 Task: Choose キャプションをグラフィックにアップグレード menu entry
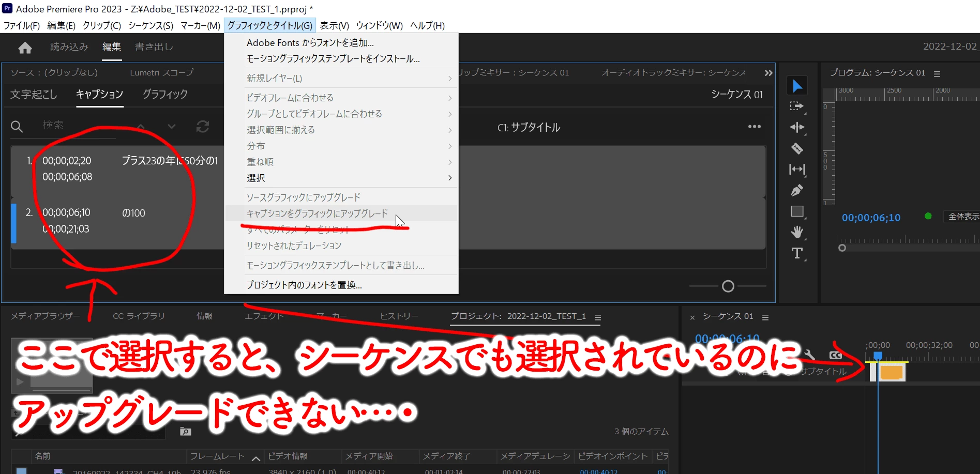point(341,213)
